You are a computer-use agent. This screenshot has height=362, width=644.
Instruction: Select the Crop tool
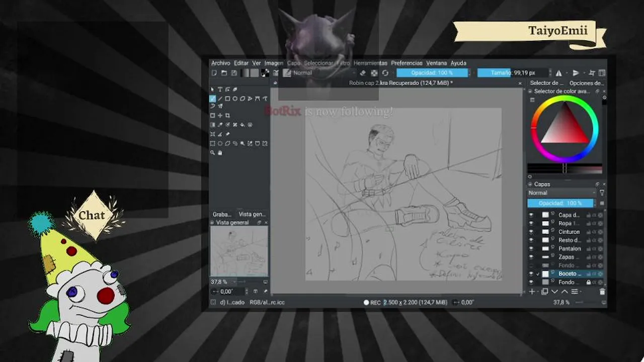tap(227, 116)
